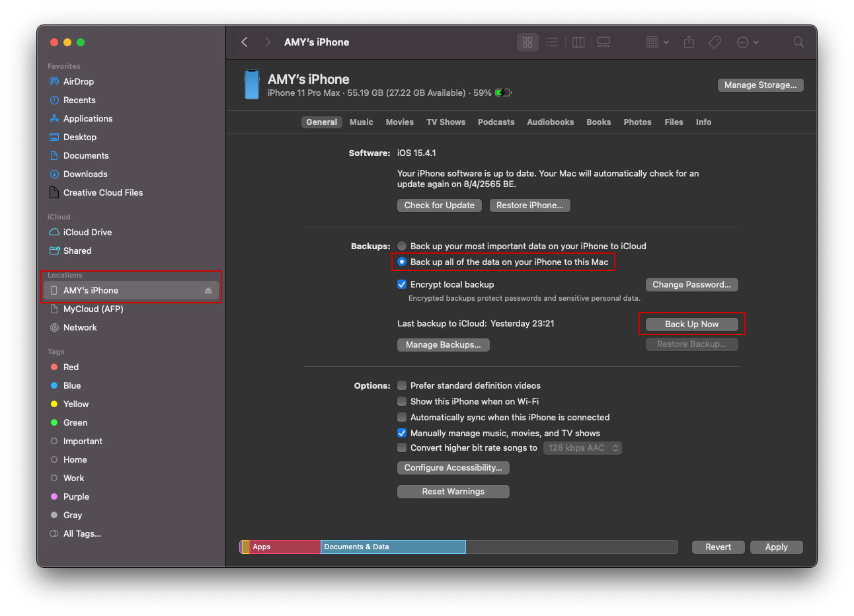The width and height of the screenshot is (854, 616).
Task: Click the Edit Tags toolbar icon
Action: (x=715, y=42)
